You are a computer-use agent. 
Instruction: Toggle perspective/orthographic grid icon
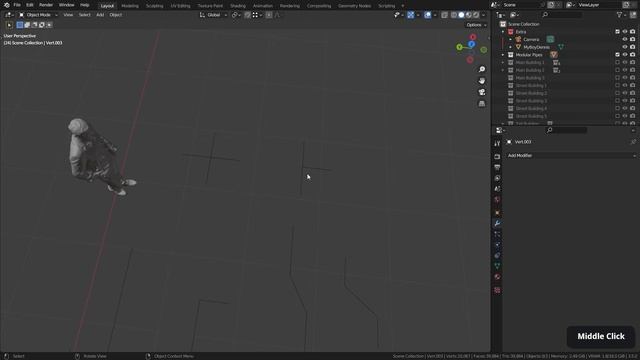click(x=482, y=104)
